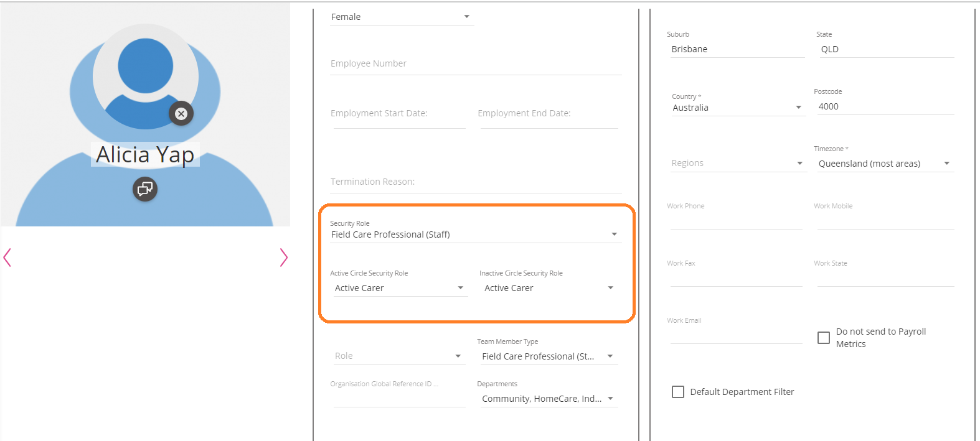Image resolution: width=980 pixels, height=441 pixels.
Task: Expand the Active Circle Security Role dropdown
Action: pyautogui.click(x=400, y=288)
